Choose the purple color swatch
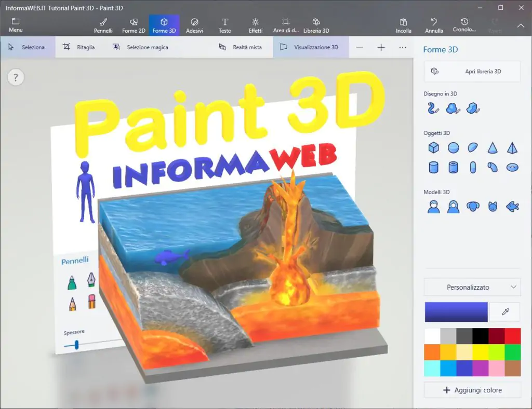532x409 pixels. pos(481,368)
